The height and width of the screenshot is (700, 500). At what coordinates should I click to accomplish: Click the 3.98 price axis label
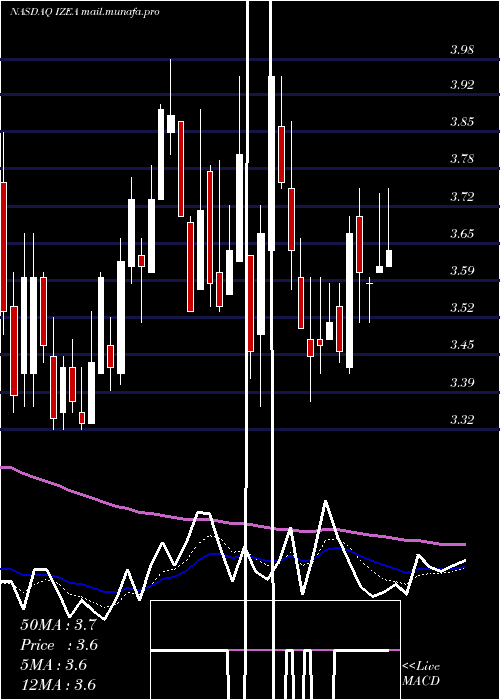(x=462, y=49)
